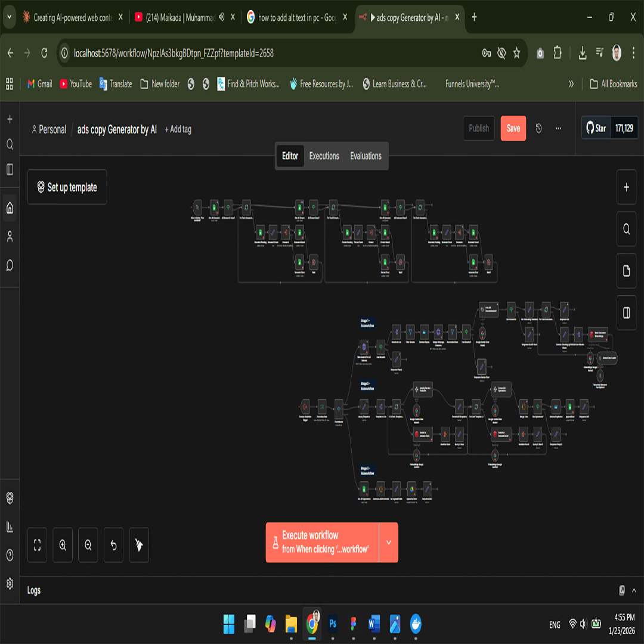Zoom out of the workflow canvas
Viewport: 644px width, 644px height.
point(88,544)
